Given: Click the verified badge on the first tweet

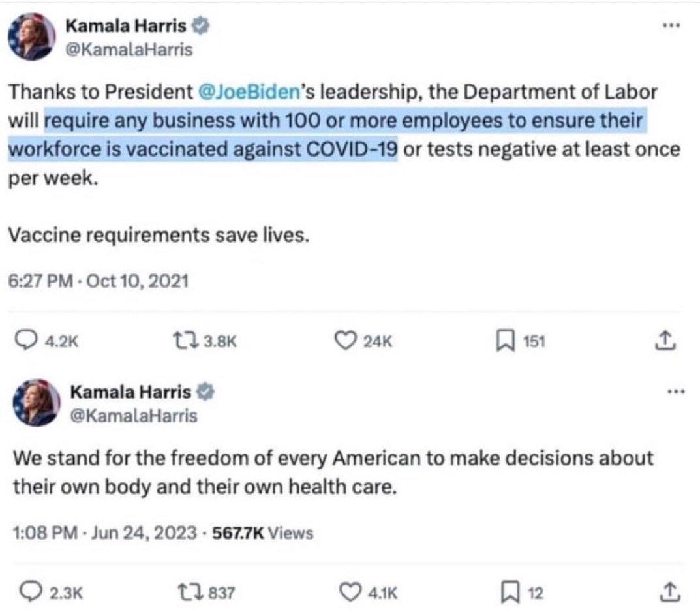Looking at the screenshot, I should pyautogui.click(x=203, y=27).
